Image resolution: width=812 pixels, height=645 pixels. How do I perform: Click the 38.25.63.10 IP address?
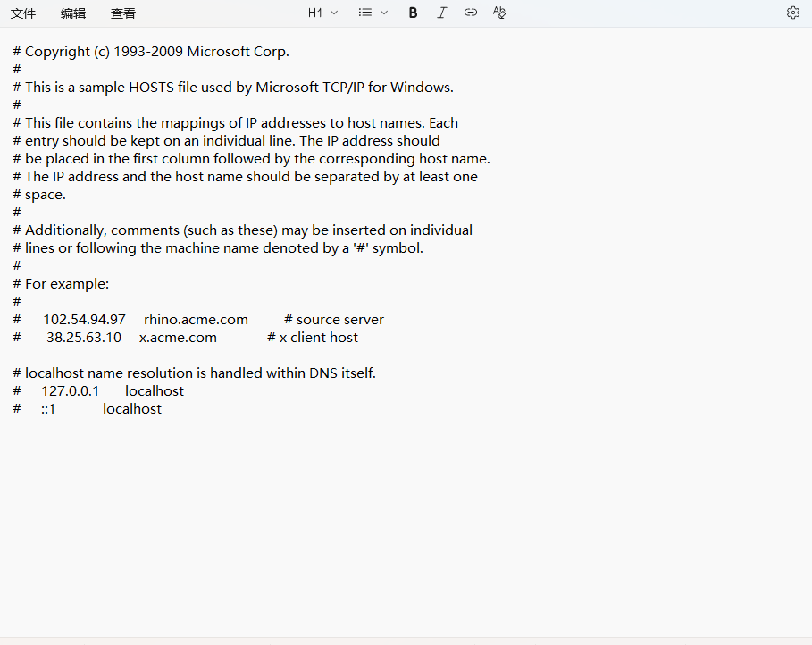[84, 338]
